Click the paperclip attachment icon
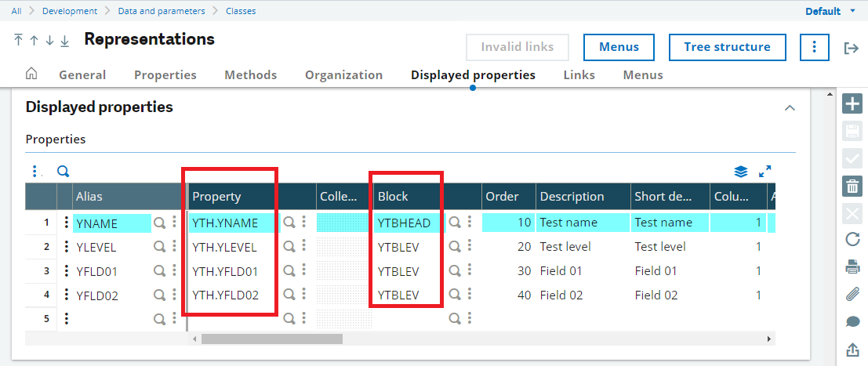This screenshot has height=366, width=868. coord(852,294)
